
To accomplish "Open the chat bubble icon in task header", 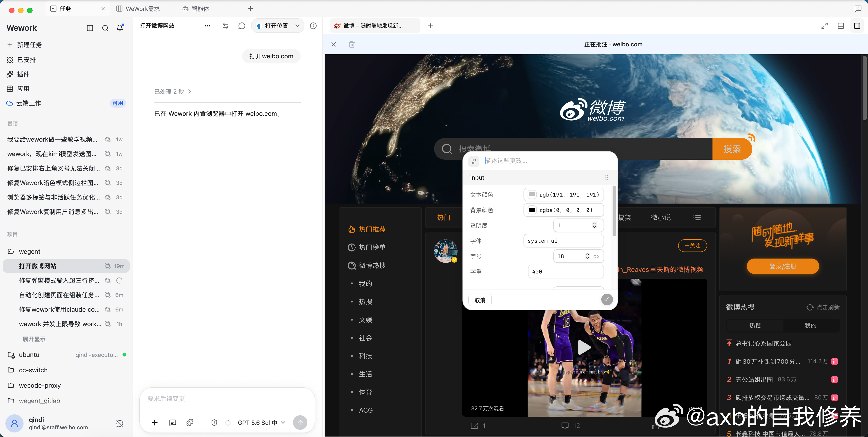I will click(x=242, y=26).
